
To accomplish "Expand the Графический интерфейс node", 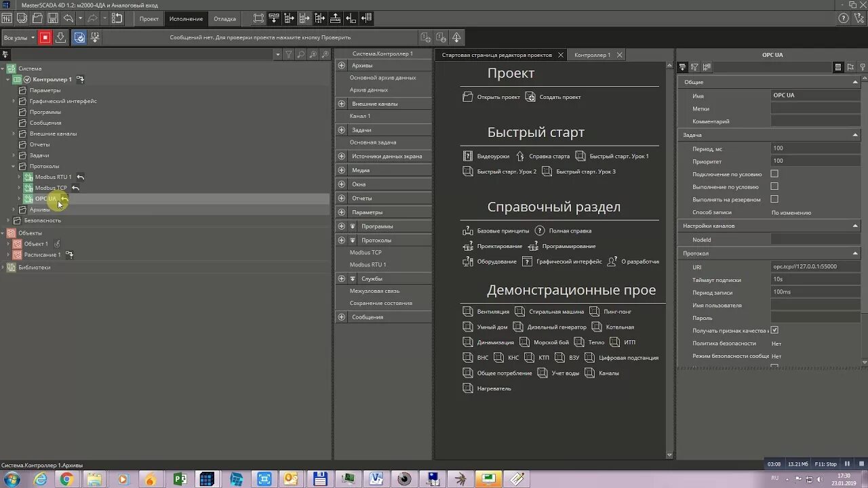I will point(14,101).
